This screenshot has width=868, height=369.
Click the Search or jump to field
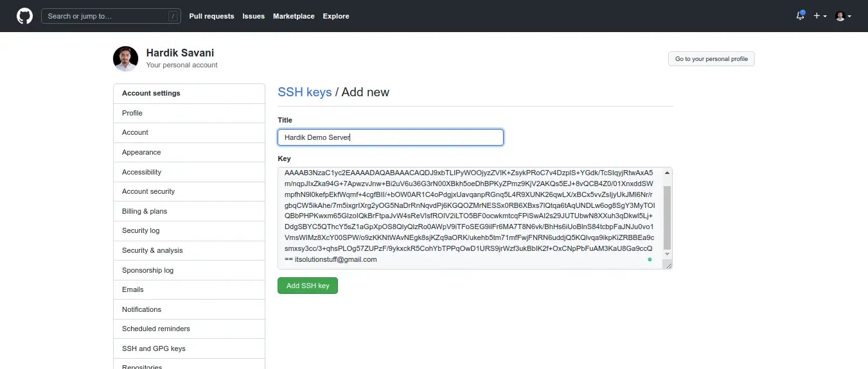point(110,16)
